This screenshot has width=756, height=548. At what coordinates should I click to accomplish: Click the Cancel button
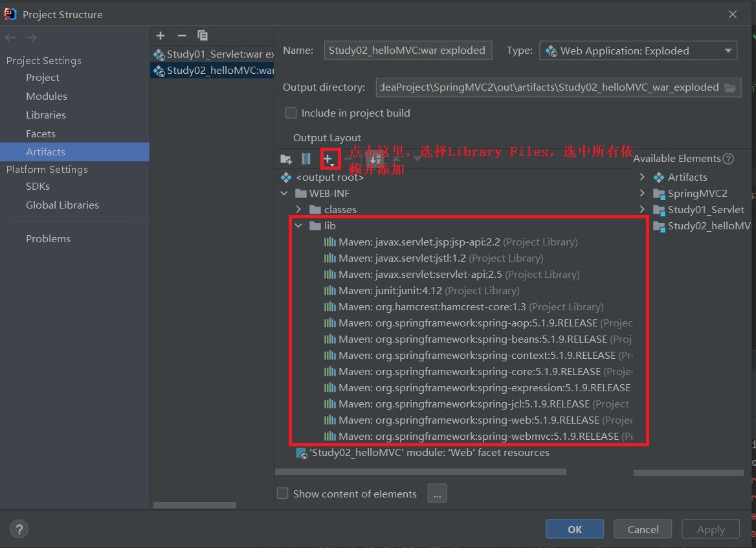coord(643,529)
